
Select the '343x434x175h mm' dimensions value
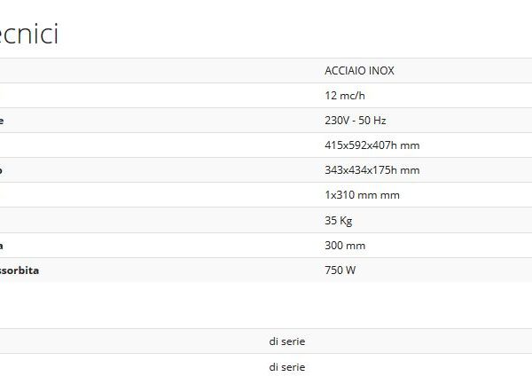point(372,170)
